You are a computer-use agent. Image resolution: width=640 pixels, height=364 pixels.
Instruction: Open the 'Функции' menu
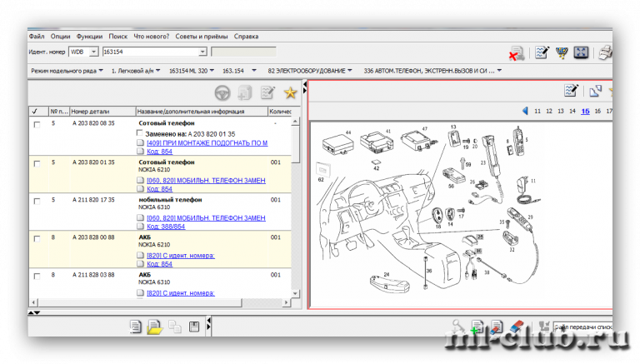pyautogui.click(x=88, y=37)
